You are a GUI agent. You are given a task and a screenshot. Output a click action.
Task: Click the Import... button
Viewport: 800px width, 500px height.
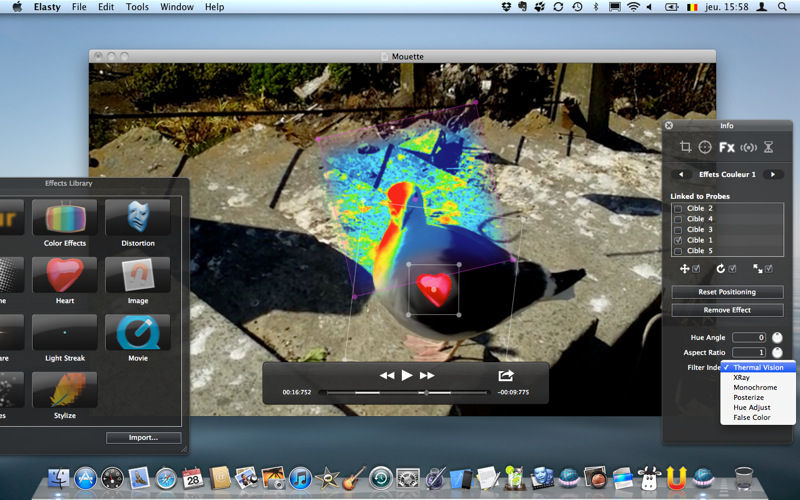coord(144,438)
